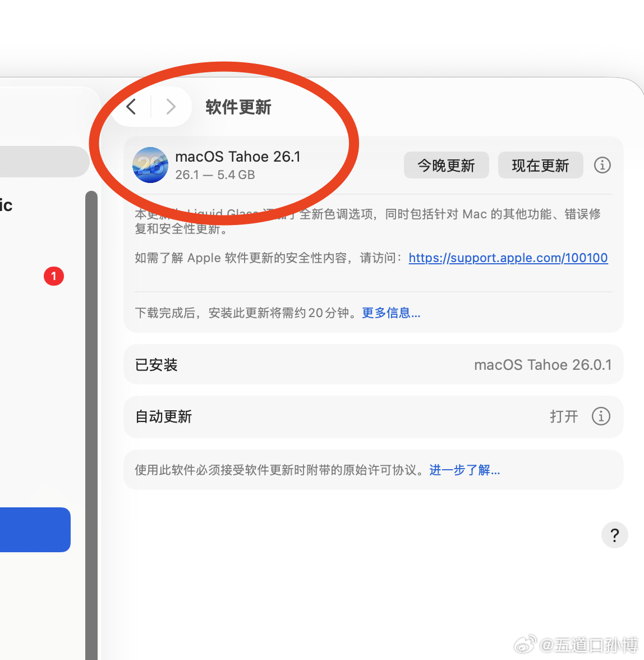
Task: Click the red notification badge in the sidebar
Action: [x=54, y=276]
